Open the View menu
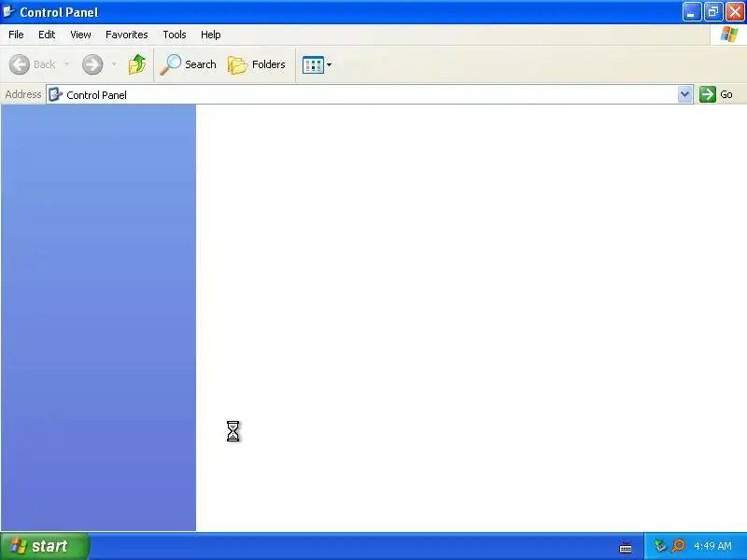This screenshot has height=560, width=747. 80,35
